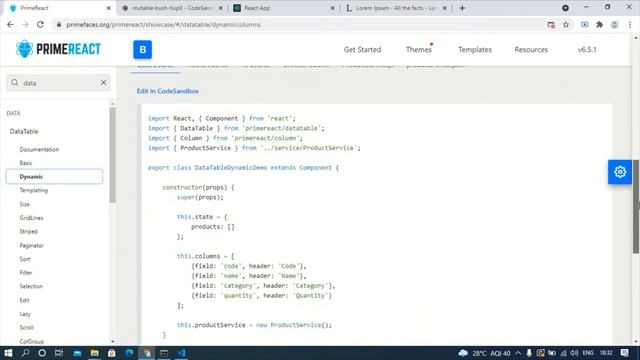Open the Windows Start menu
The height and width of the screenshot is (360, 640).
[x=8, y=353]
